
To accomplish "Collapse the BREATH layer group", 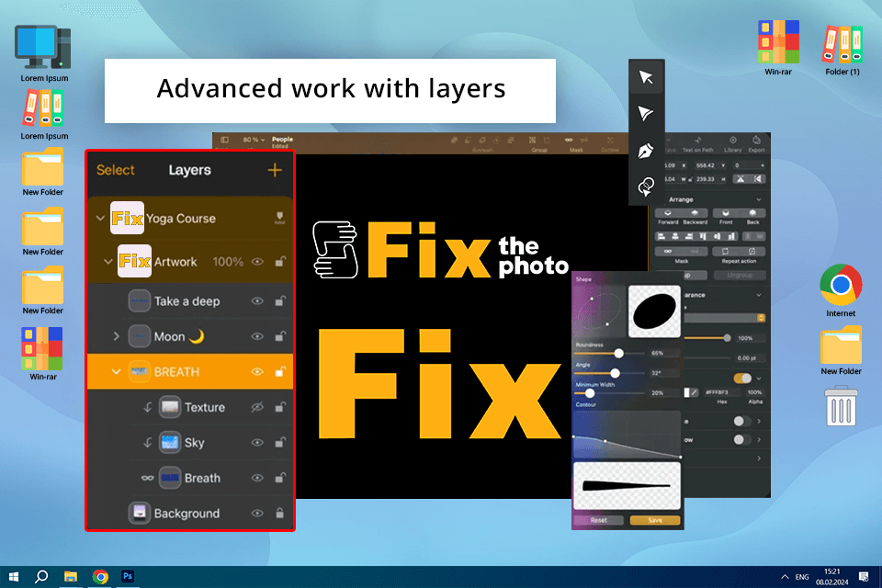I will (x=116, y=372).
